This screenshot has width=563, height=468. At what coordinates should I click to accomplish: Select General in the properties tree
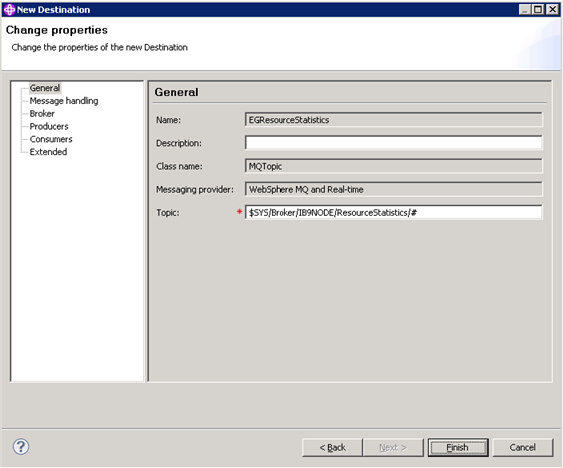(x=45, y=88)
